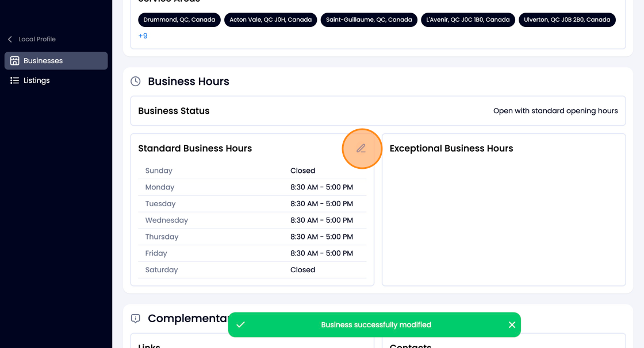Click the Listings list icon

(x=15, y=80)
